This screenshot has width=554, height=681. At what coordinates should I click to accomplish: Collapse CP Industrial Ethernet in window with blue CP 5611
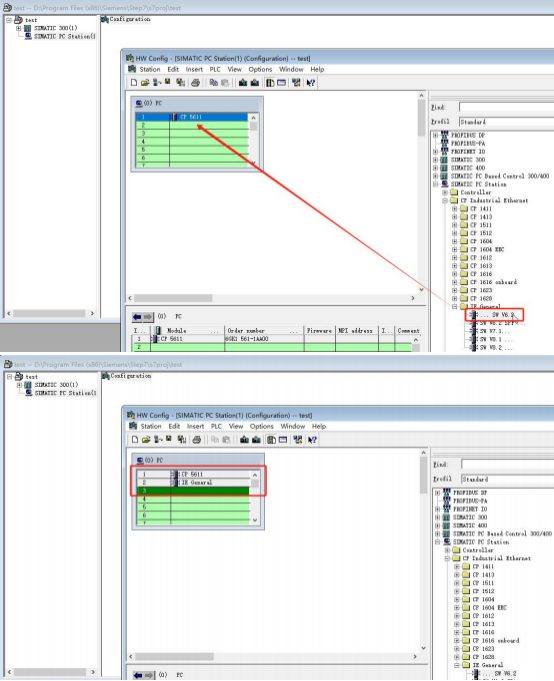[445, 201]
